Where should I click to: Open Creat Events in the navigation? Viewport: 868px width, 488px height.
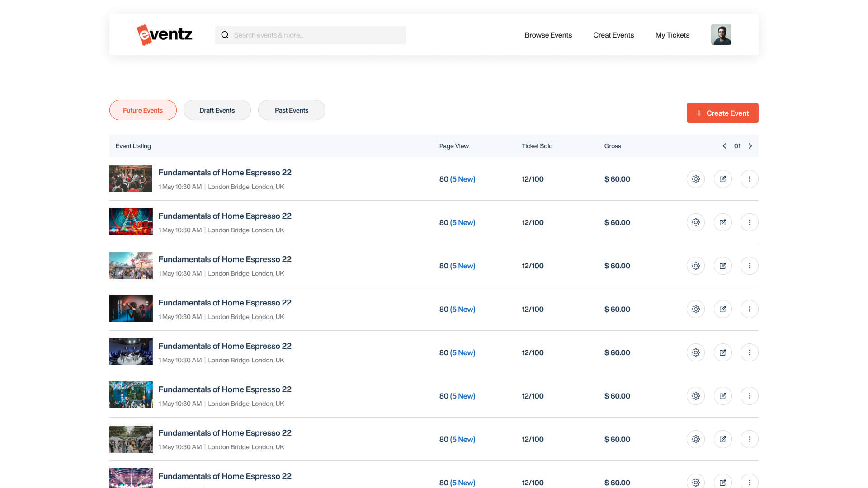pyautogui.click(x=613, y=35)
